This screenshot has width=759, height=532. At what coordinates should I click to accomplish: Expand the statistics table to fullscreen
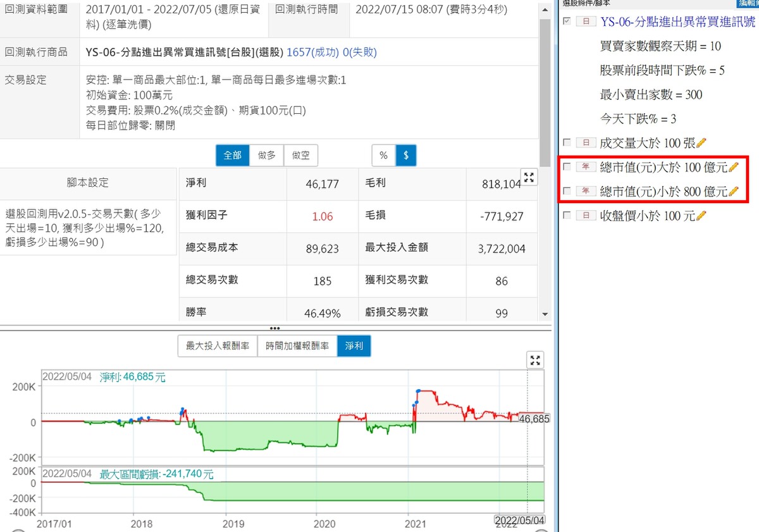(x=529, y=178)
